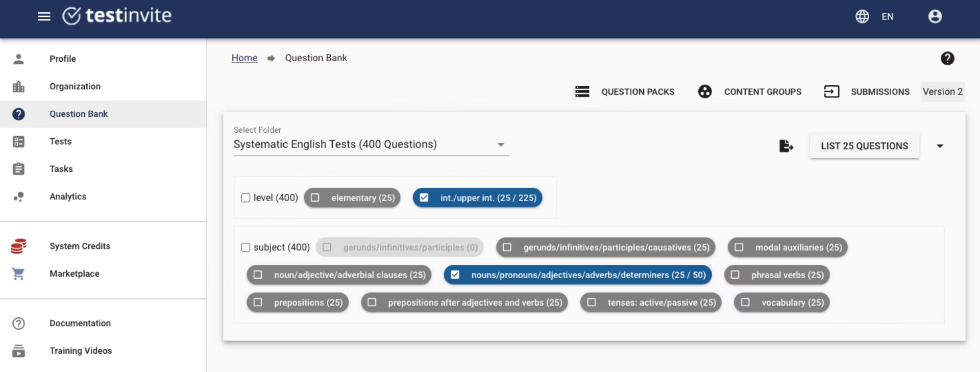Go to Analytics in the sidebar
Screen dimensions: 980x372
[x=67, y=196]
